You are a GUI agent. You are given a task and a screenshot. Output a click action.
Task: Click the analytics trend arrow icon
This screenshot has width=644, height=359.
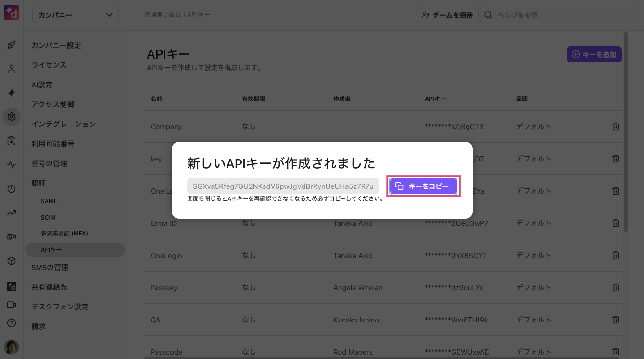pyautogui.click(x=12, y=213)
